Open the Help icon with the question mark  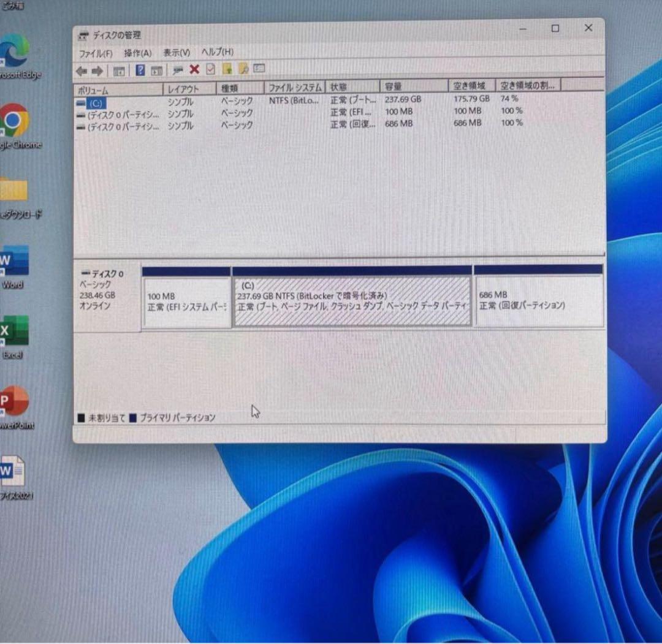[x=141, y=69]
